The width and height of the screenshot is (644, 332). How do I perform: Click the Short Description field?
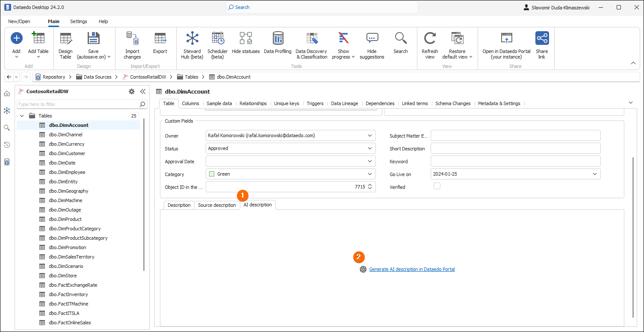515,148
